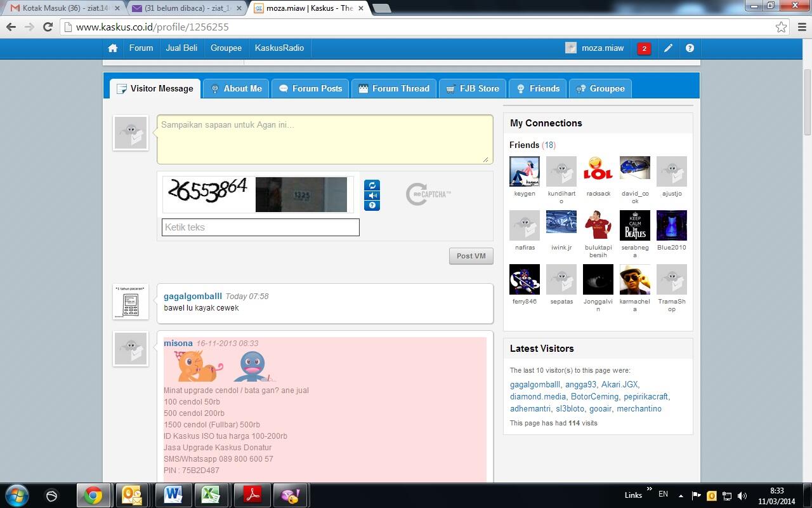Open Microsoft Word from taskbar

tap(173, 495)
